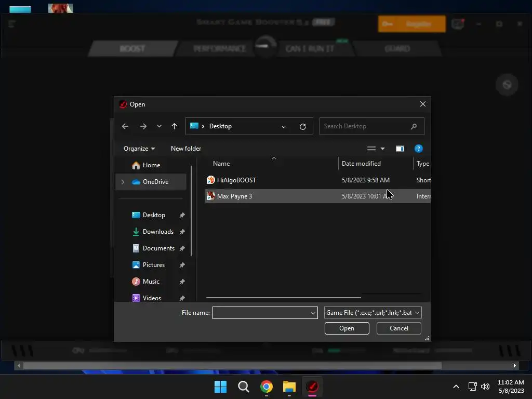The height and width of the screenshot is (399, 532).
Task: Open the clock and date panel
Action: coord(511,387)
